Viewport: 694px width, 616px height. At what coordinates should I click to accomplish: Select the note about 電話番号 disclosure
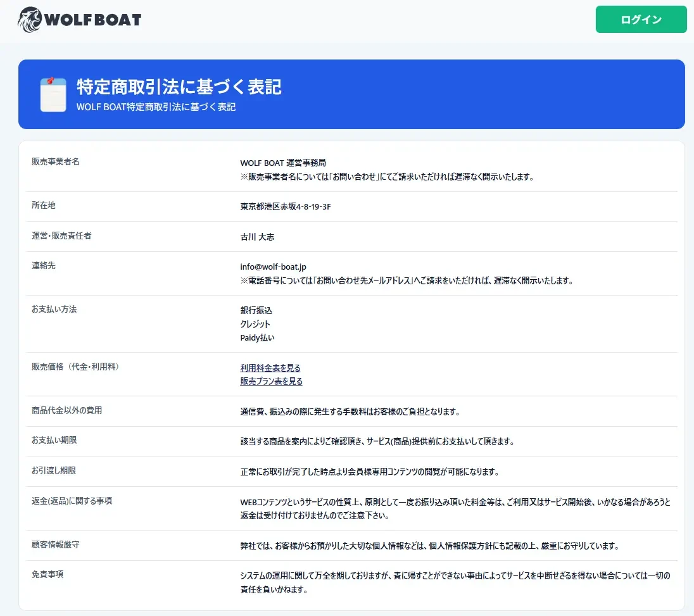(407, 280)
